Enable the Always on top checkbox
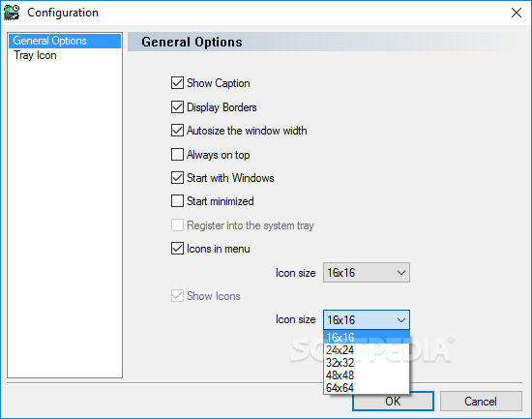The width and height of the screenshot is (532, 419). (177, 155)
